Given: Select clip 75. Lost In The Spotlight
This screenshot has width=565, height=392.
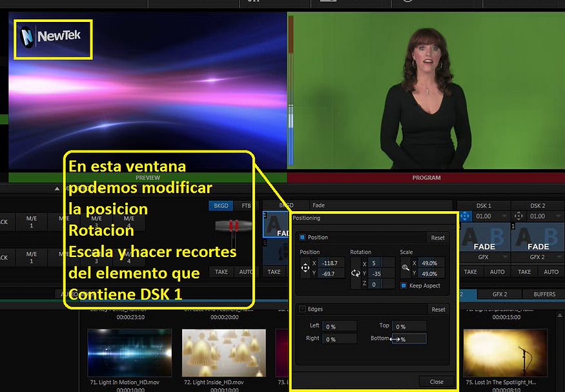Looking at the screenshot, I should point(505,353).
